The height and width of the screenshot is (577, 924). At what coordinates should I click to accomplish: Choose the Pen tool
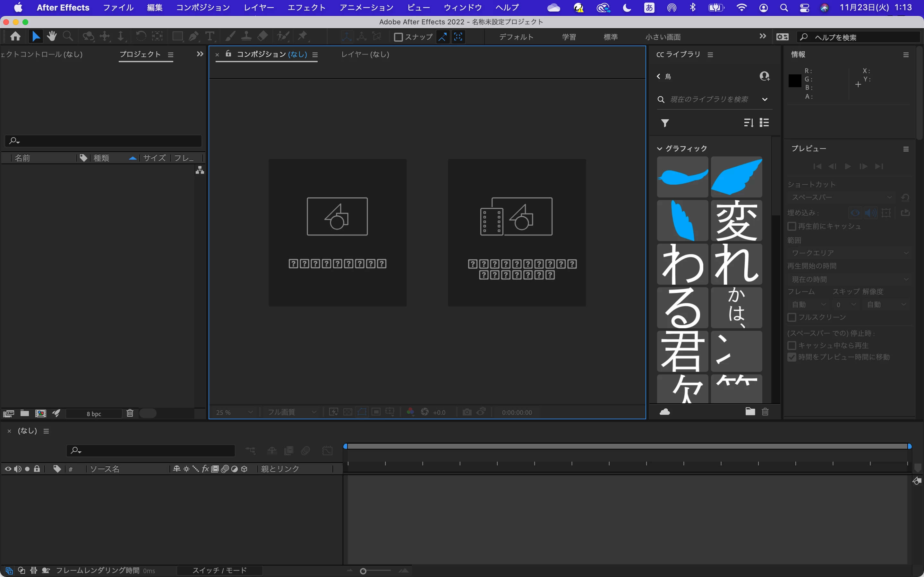pos(193,37)
